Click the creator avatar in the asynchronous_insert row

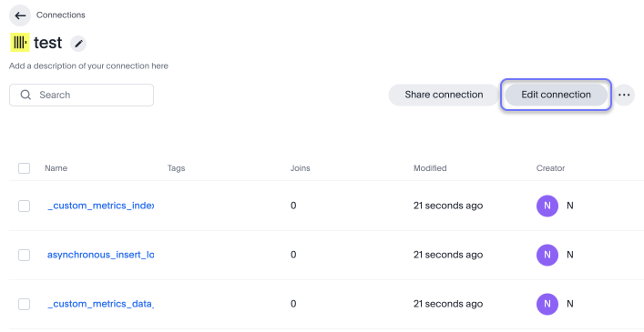(x=547, y=255)
